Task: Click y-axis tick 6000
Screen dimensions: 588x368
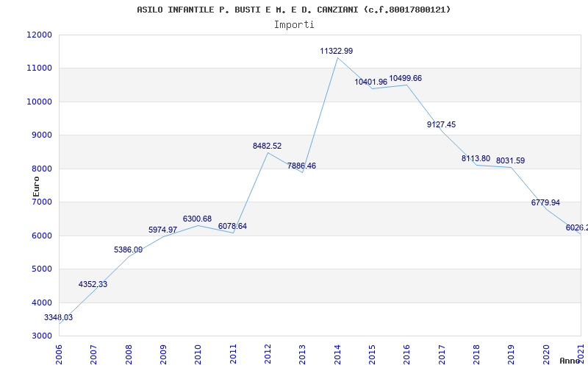Action: click(41, 236)
